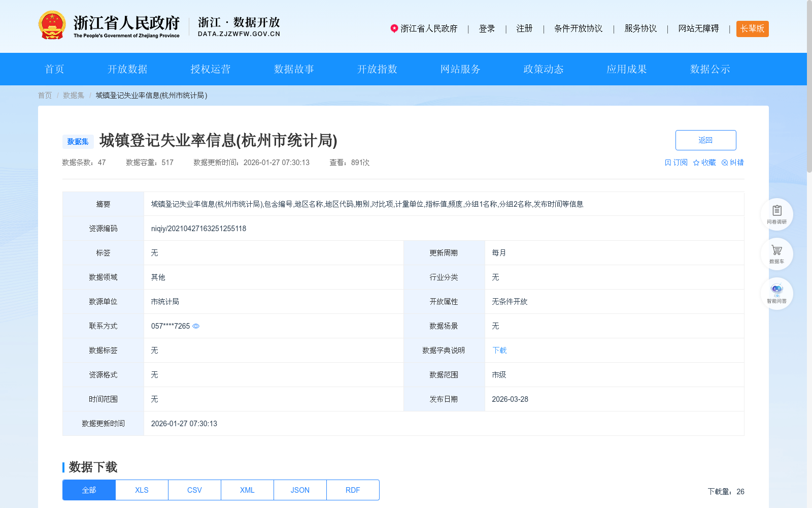This screenshot has width=812, height=508.
Task: Open the 政策动态 navigation item
Action: point(544,69)
